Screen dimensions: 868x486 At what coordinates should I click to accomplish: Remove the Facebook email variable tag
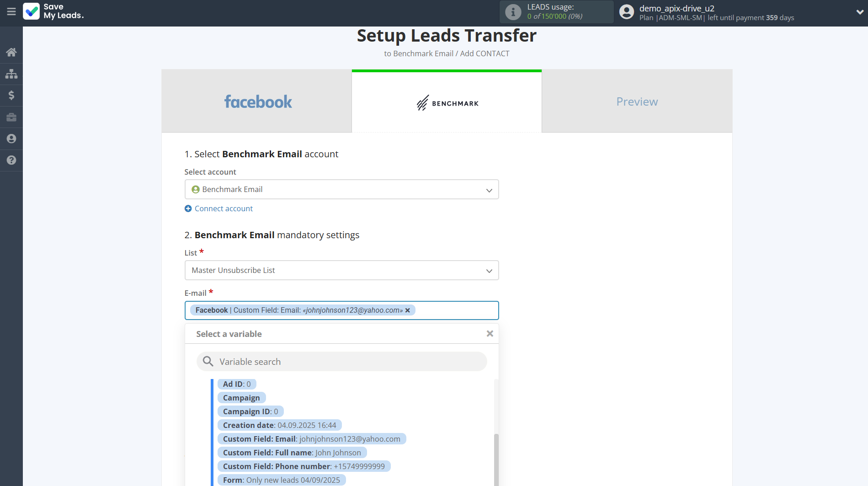tap(408, 310)
